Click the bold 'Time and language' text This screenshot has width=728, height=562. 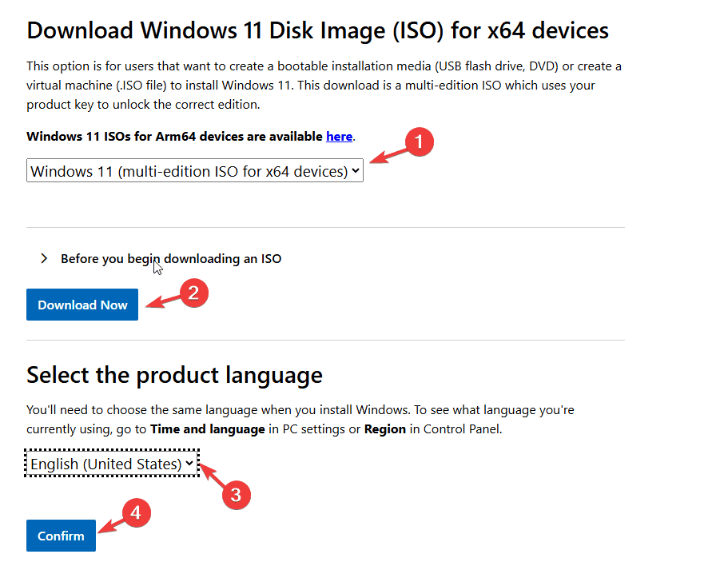tap(208, 428)
